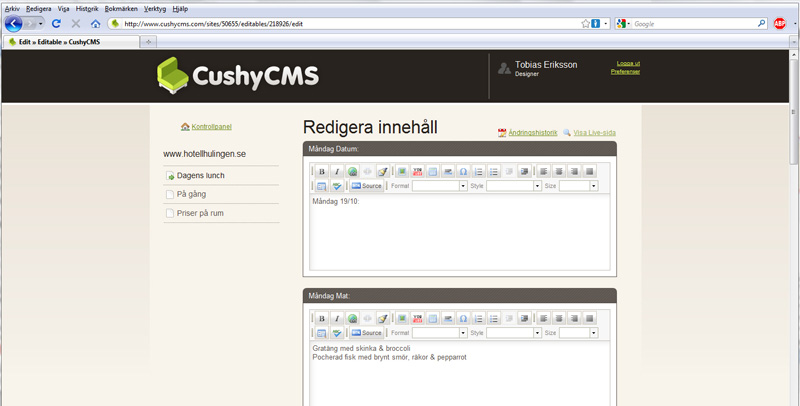Increase indent in the Måndag Datum editor

point(524,171)
